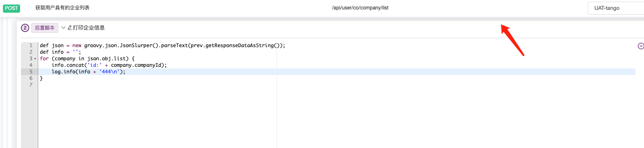Click the green POST method badge
Viewport: 644px width, 148px height.
tap(12, 8)
